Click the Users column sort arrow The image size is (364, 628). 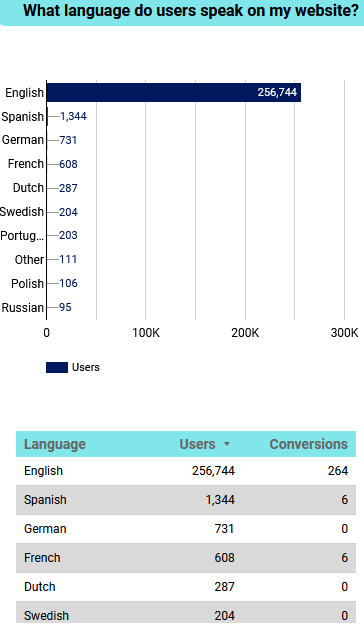pos(227,444)
